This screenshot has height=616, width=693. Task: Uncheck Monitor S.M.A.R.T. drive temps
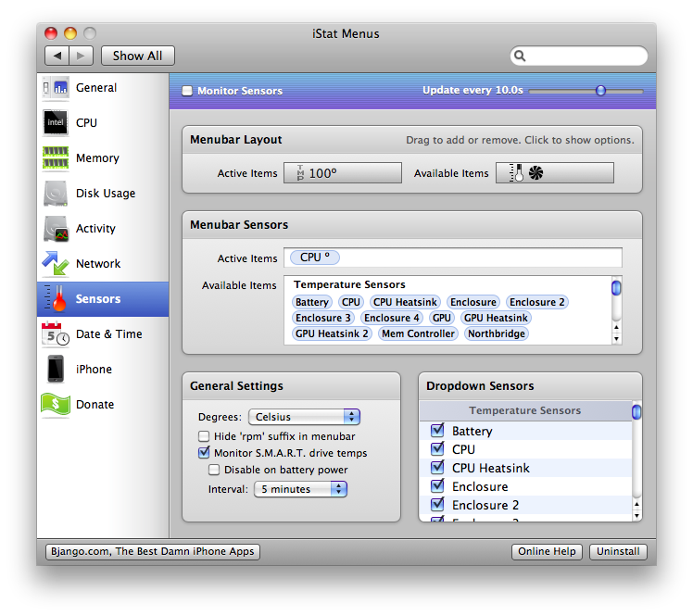point(204,452)
